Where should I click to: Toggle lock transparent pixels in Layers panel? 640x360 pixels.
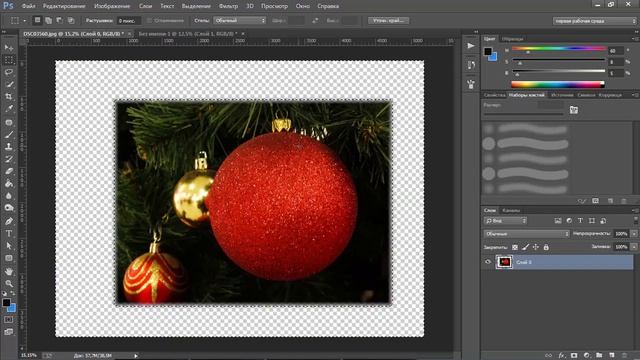click(515, 247)
